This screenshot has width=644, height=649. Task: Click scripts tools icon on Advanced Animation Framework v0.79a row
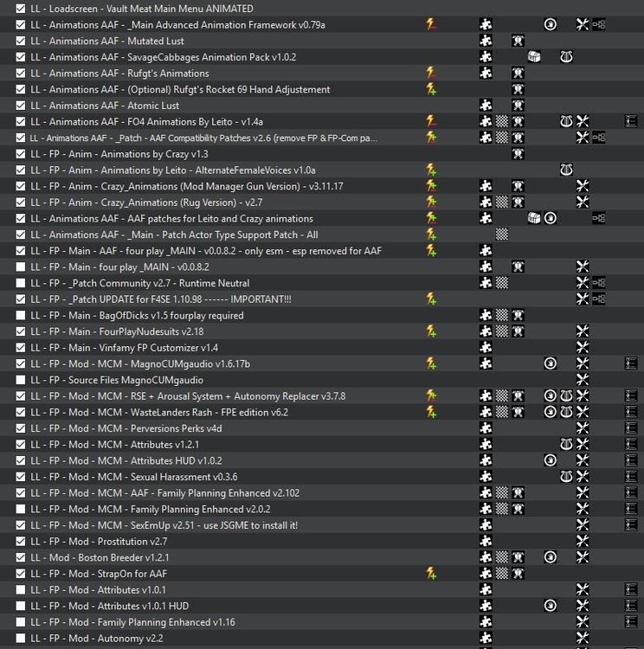pos(583,24)
